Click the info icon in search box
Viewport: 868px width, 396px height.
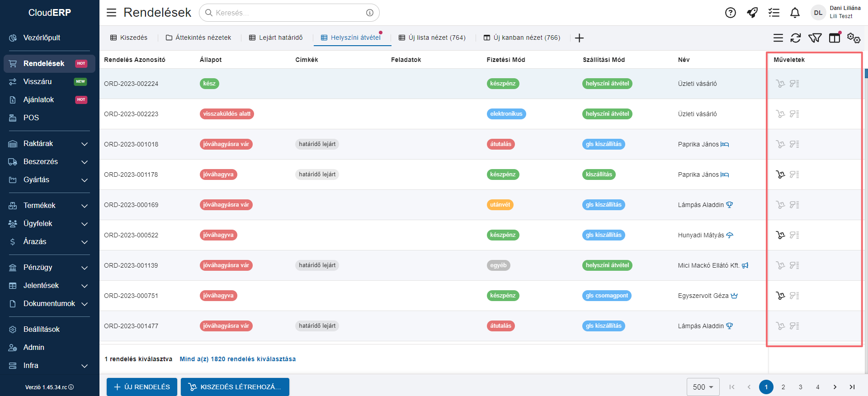[370, 13]
